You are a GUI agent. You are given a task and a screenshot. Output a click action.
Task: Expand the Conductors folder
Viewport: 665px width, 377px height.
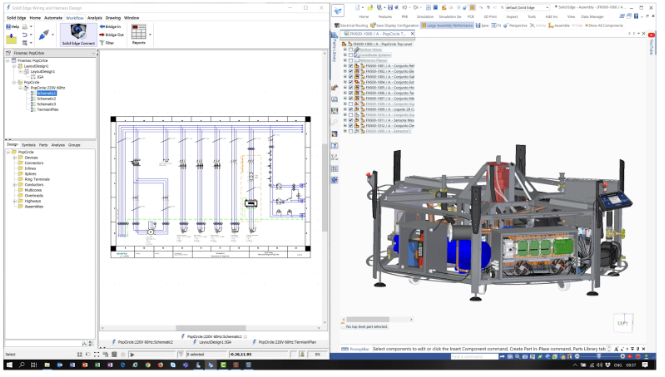point(14,185)
